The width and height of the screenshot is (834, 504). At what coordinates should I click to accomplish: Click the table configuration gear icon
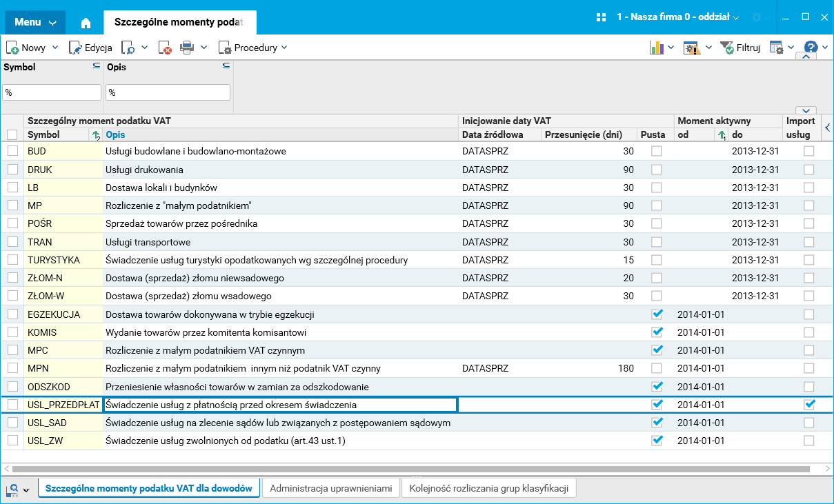[776, 48]
